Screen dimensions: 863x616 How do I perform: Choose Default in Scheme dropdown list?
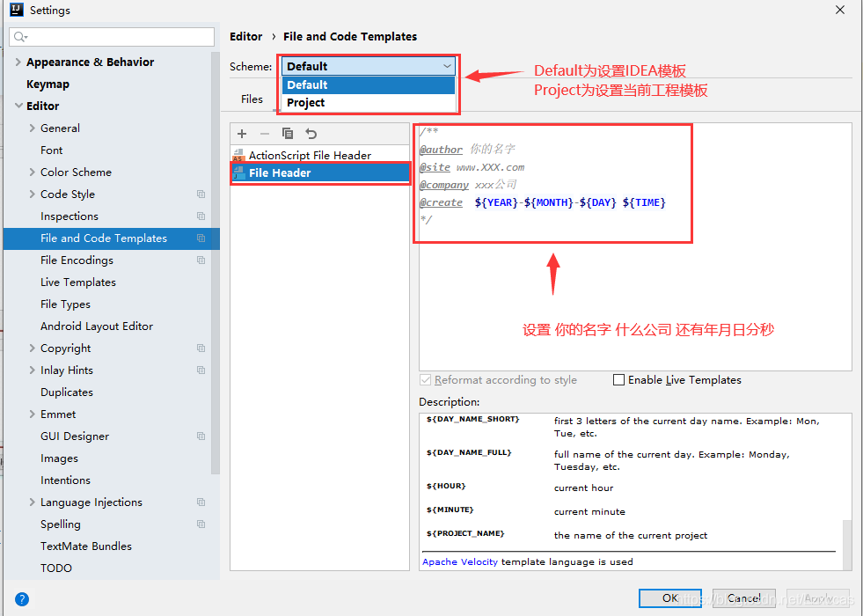click(x=369, y=84)
